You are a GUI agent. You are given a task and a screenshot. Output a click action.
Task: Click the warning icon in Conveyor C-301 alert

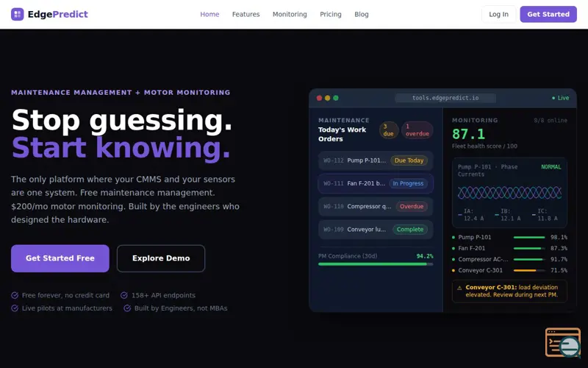pos(459,288)
